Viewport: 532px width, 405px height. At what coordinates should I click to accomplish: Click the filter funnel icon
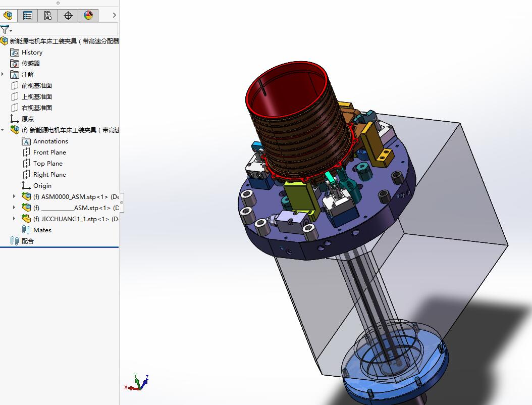coord(5,29)
